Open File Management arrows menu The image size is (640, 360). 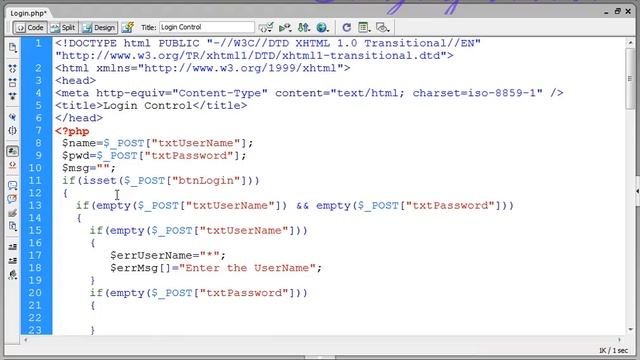pyautogui.click(x=304, y=27)
